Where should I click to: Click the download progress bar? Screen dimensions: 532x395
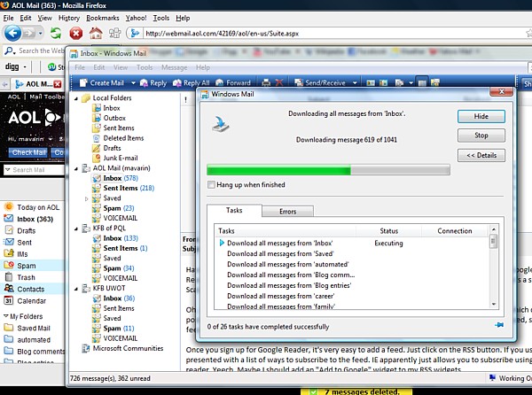(328, 170)
